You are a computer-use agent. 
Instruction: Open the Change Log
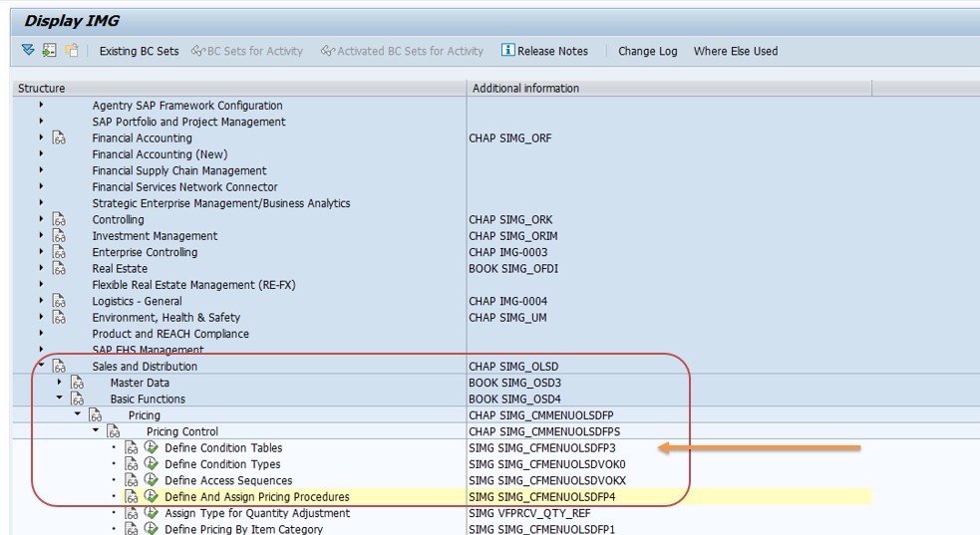[x=647, y=51]
